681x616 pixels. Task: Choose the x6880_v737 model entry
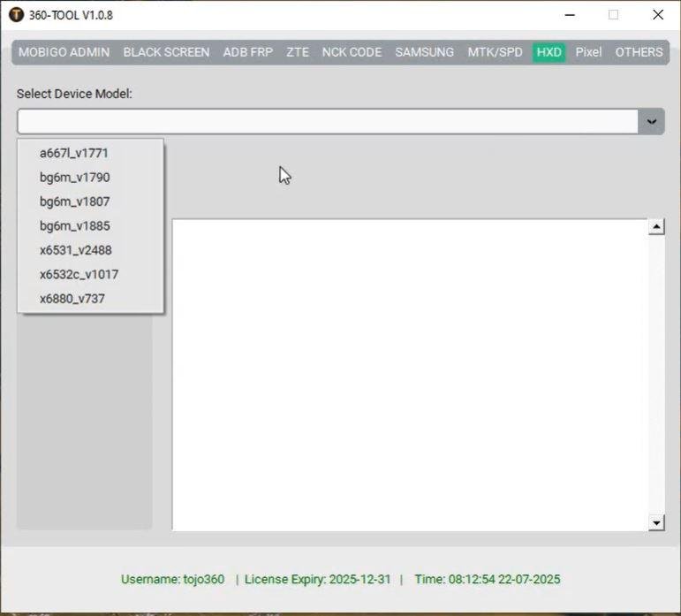tap(90, 299)
